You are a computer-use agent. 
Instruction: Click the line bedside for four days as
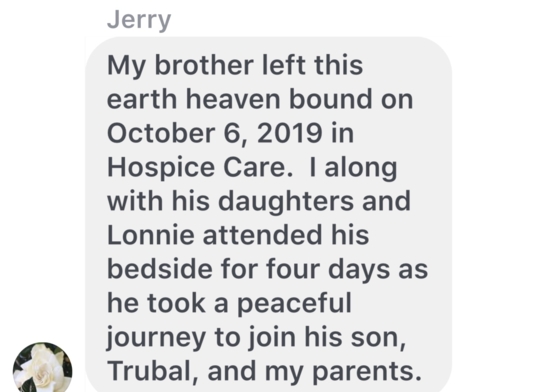[268, 269]
